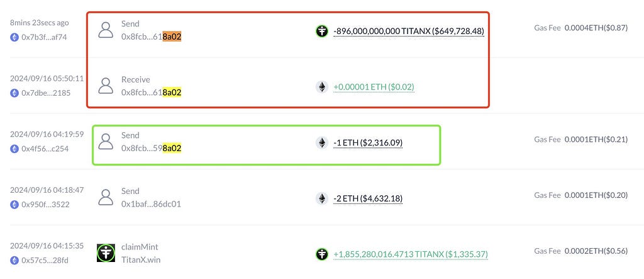Image resolution: width=644 pixels, height=279 pixels.
Task: Click the TITANX icon beside +1,855,280,016.4713 amount
Action: point(322,254)
